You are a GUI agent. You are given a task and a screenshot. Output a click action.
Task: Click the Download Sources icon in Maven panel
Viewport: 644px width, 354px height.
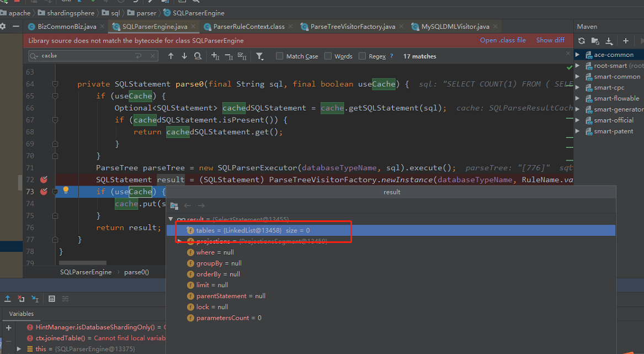(609, 42)
